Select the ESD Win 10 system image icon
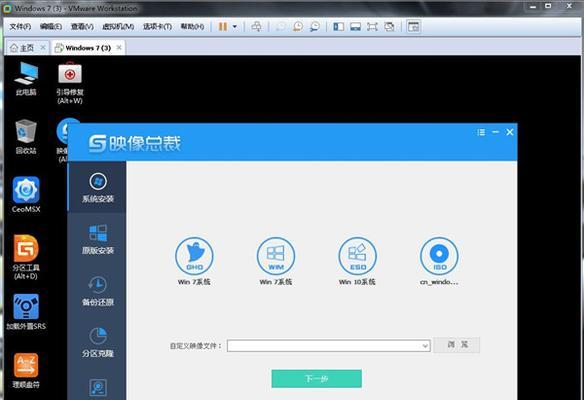 tap(357, 256)
